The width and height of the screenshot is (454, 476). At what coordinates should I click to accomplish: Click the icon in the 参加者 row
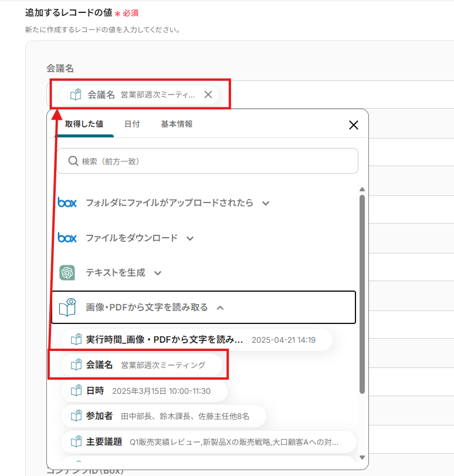coord(76,416)
